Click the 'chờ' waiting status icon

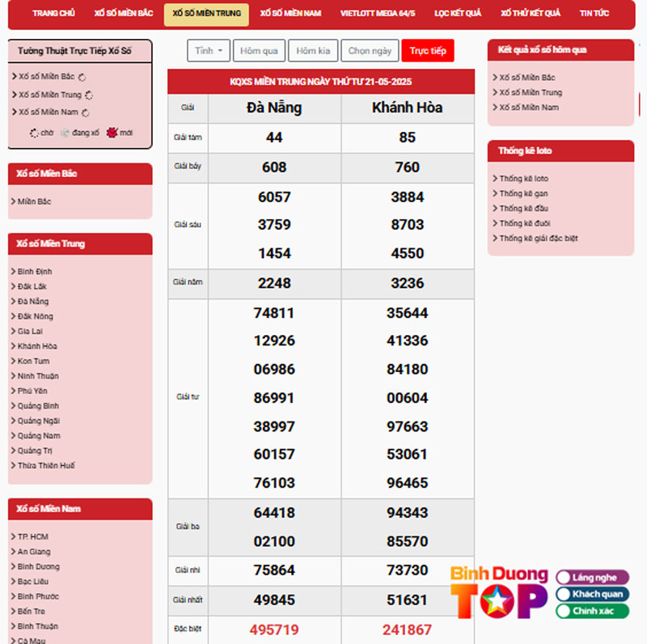(x=34, y=133)
